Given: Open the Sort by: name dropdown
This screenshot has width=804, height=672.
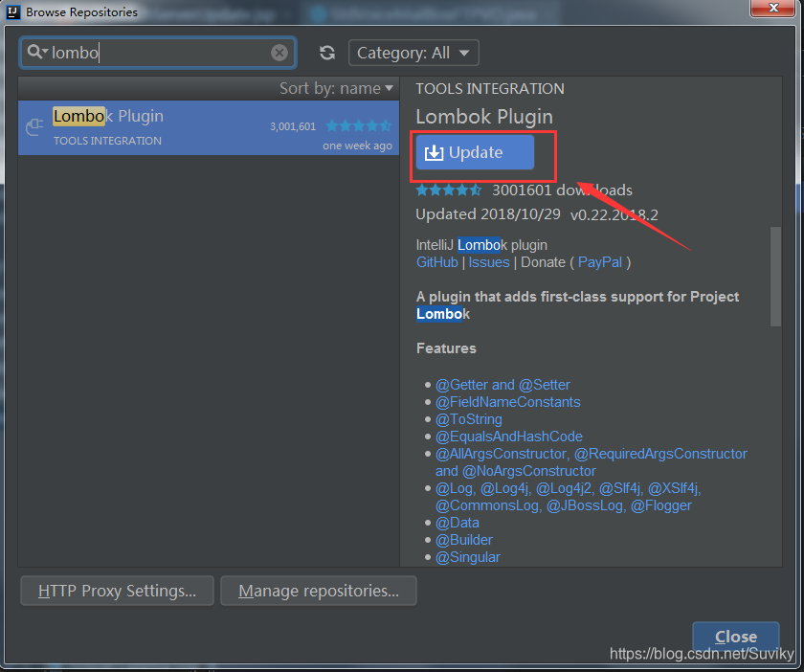Looking at the screenshot, I should coord(336,88).
